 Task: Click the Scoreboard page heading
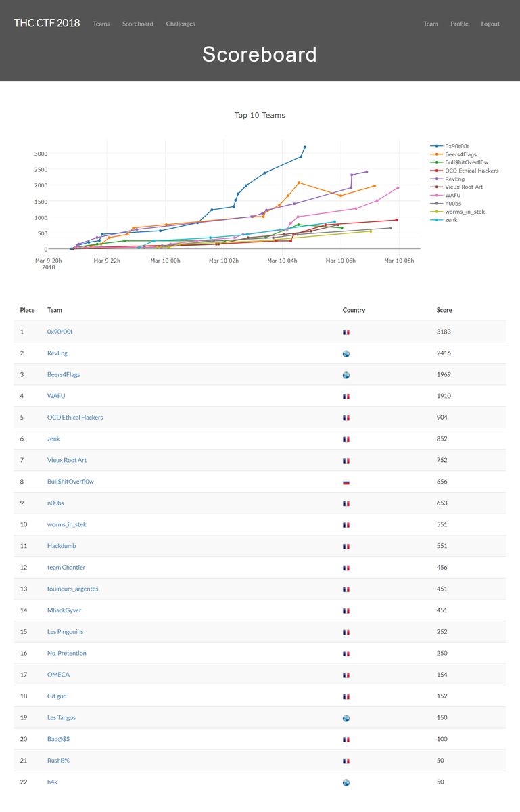[260, 54]
